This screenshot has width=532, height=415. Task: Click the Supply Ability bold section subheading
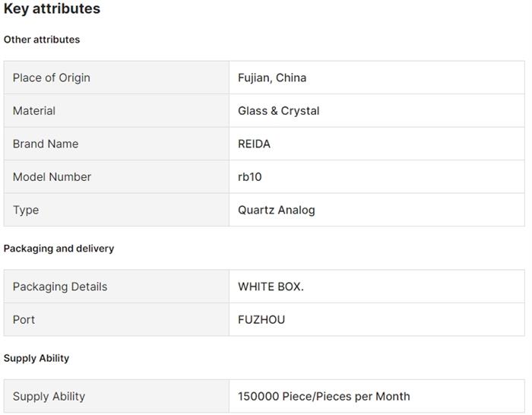(36, 358)
